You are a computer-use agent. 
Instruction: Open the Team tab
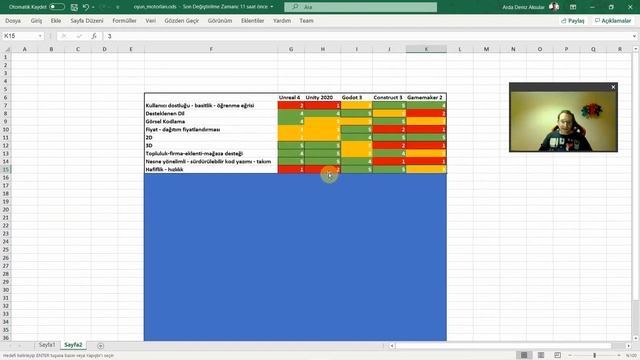pos(307,20)
